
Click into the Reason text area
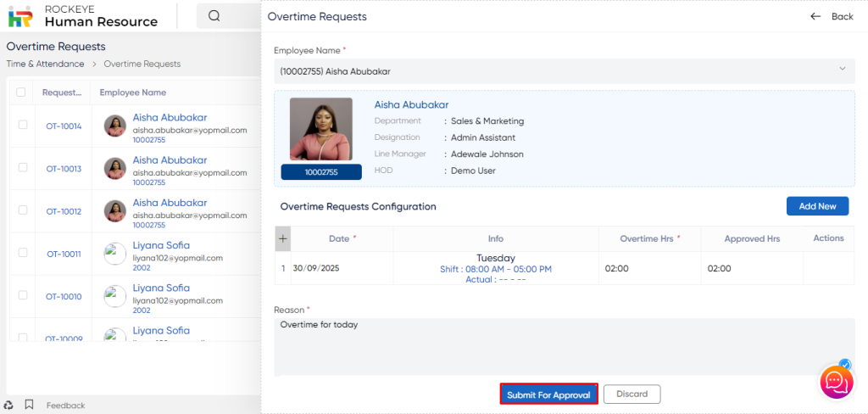coord(564,346)
